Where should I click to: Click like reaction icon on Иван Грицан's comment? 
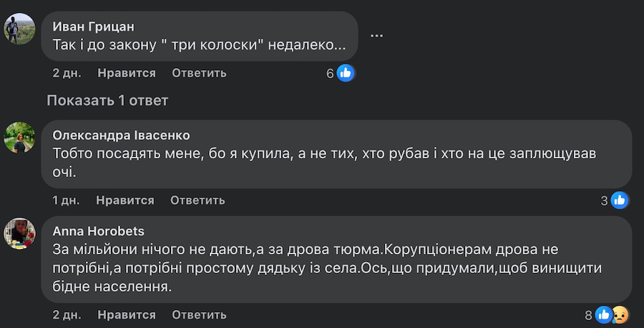[x=346, y=73]
